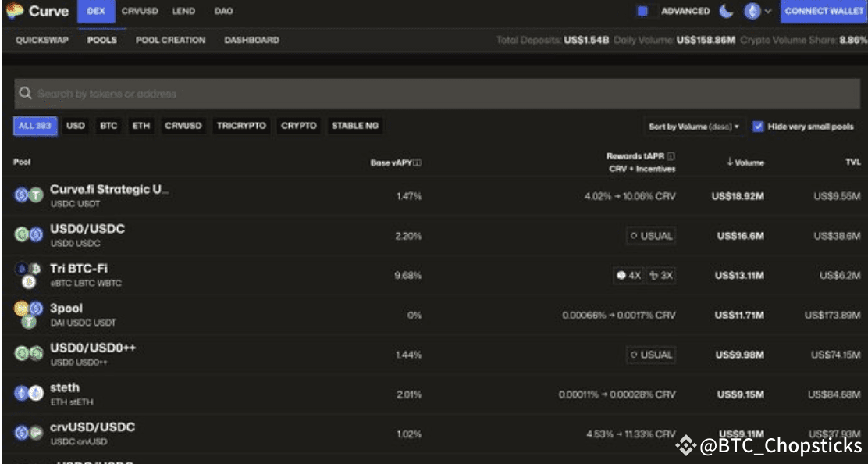Click the 3X points badge

click(x=661, y=275)
